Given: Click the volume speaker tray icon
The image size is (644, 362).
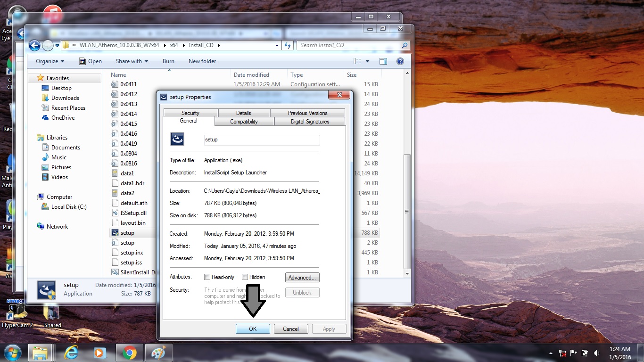Looking at the screenshot, I should (x=597, y=353).
